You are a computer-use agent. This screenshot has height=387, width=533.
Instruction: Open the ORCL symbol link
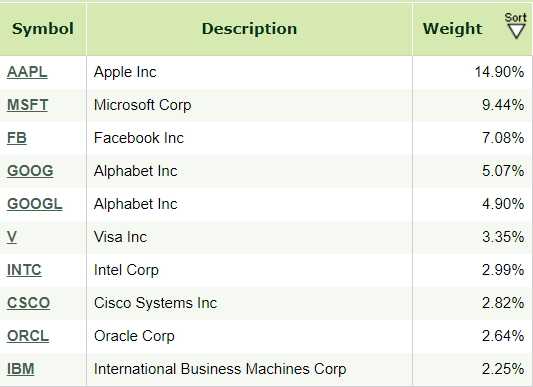28,336
